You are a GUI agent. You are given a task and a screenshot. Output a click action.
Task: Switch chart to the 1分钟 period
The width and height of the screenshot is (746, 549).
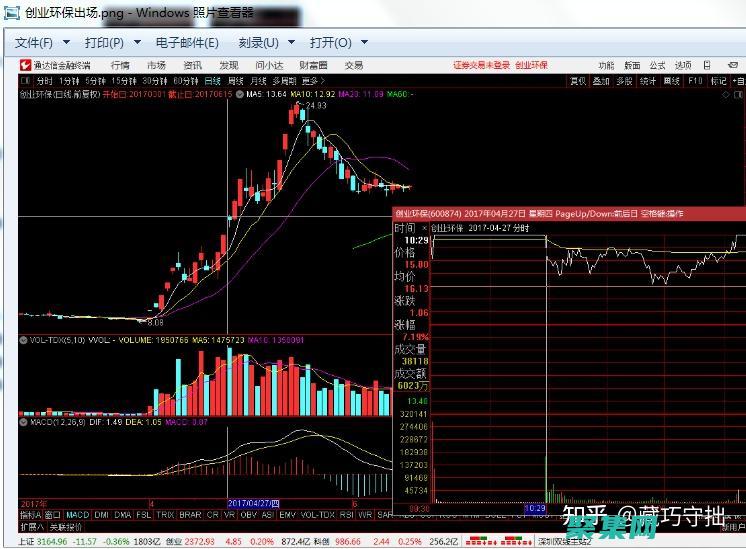69,81
